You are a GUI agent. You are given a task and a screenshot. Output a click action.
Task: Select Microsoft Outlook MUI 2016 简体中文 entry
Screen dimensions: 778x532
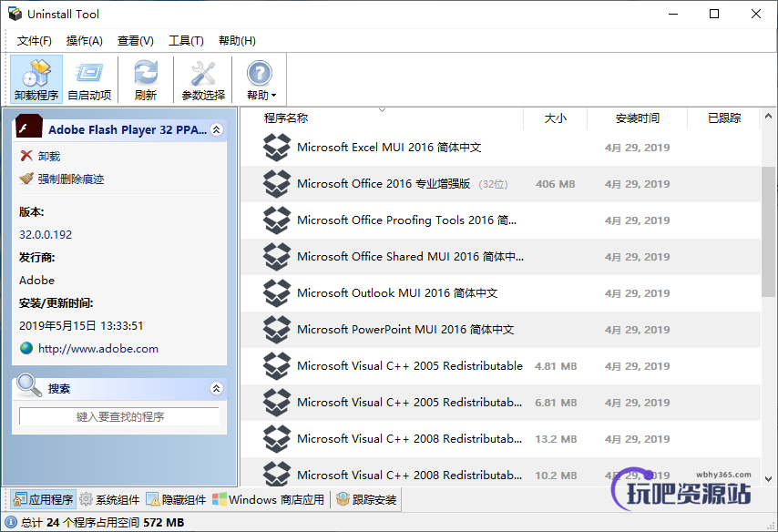501,293
